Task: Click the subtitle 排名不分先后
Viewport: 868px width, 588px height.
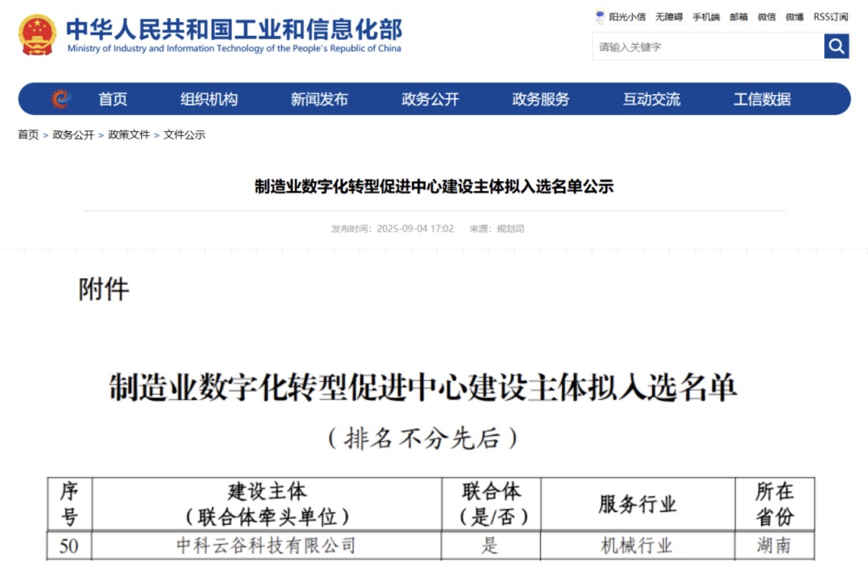Action: point(422,438)
